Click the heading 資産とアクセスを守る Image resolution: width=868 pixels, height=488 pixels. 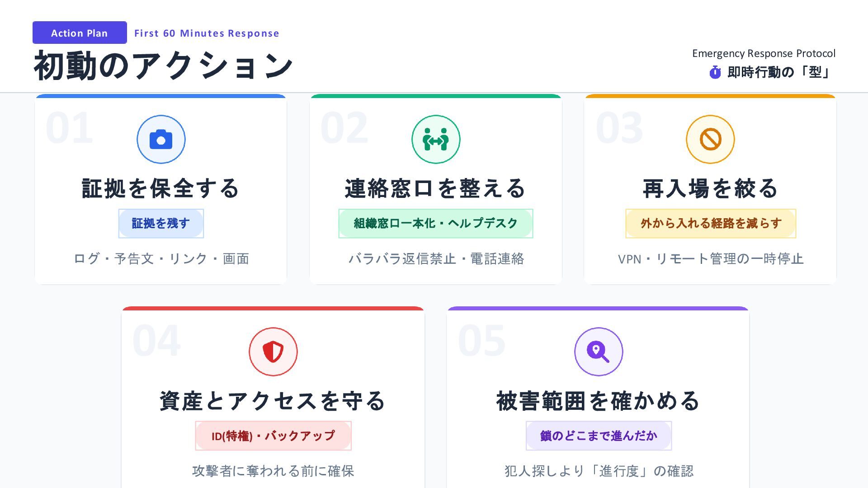coord(273,401)
